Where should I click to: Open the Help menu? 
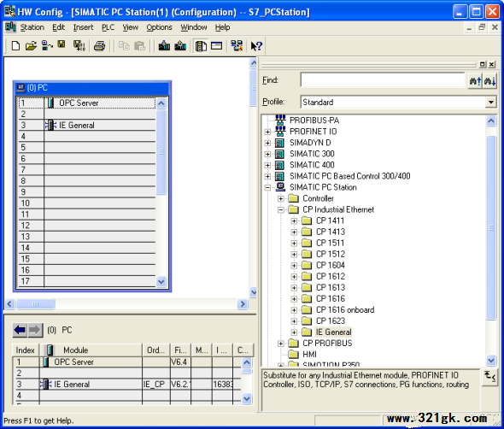[x=222, y=27]
